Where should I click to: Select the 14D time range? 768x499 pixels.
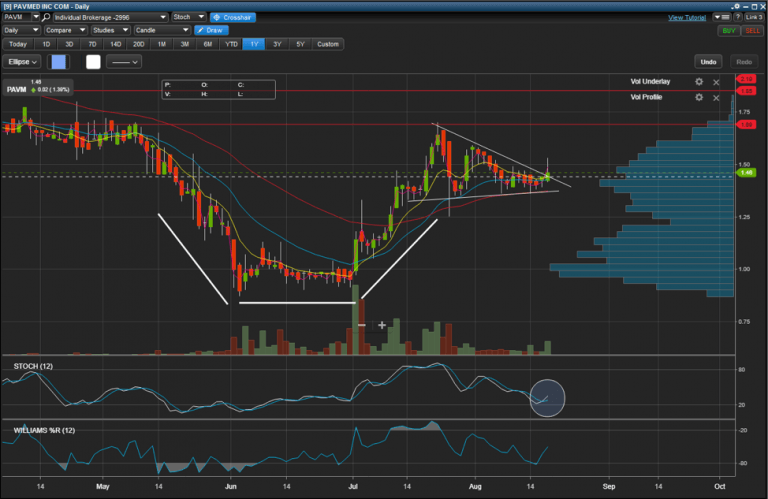(x=116, y=44)
